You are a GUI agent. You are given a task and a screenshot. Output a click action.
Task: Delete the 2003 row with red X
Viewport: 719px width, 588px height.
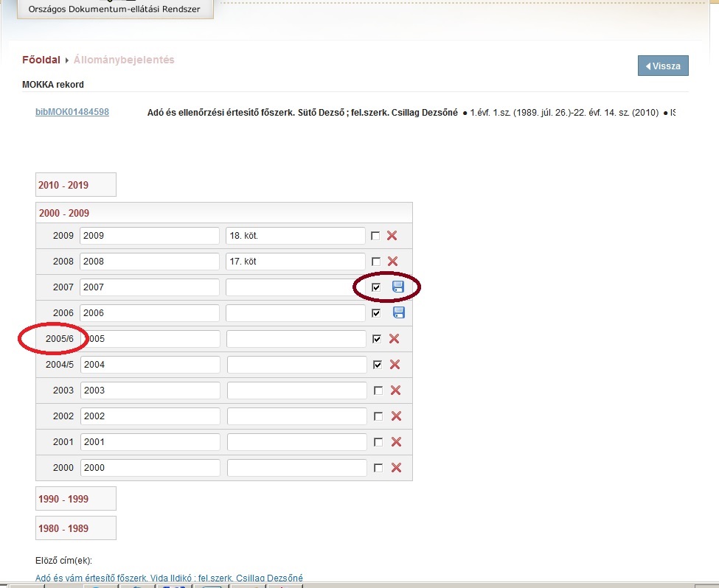tap(395, 391)
